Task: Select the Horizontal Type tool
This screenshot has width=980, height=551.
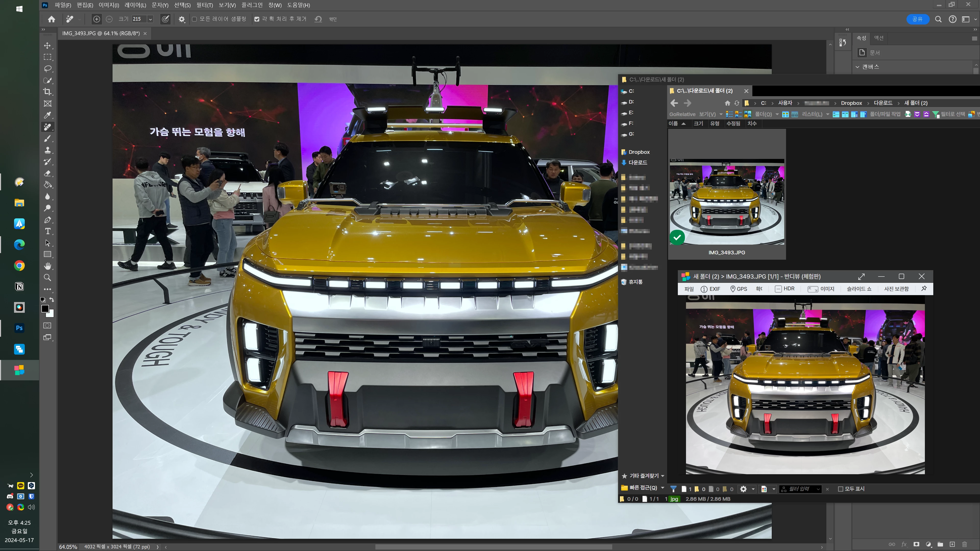Action: (47, 231)
